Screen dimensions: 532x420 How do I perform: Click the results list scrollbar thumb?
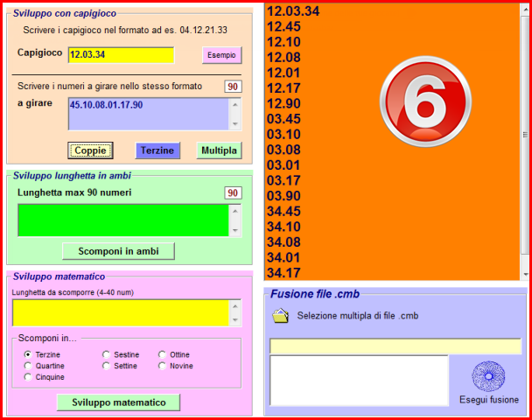click(x=526, y=135)
